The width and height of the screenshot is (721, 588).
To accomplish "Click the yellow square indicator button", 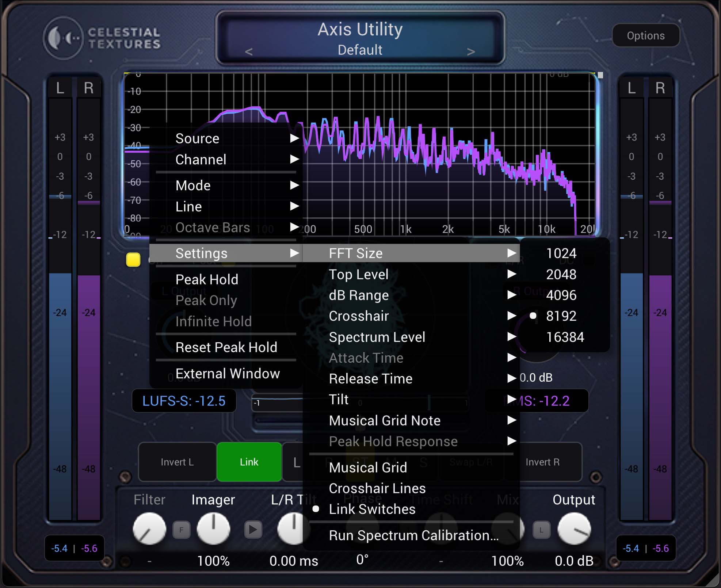I will point(133,260).
